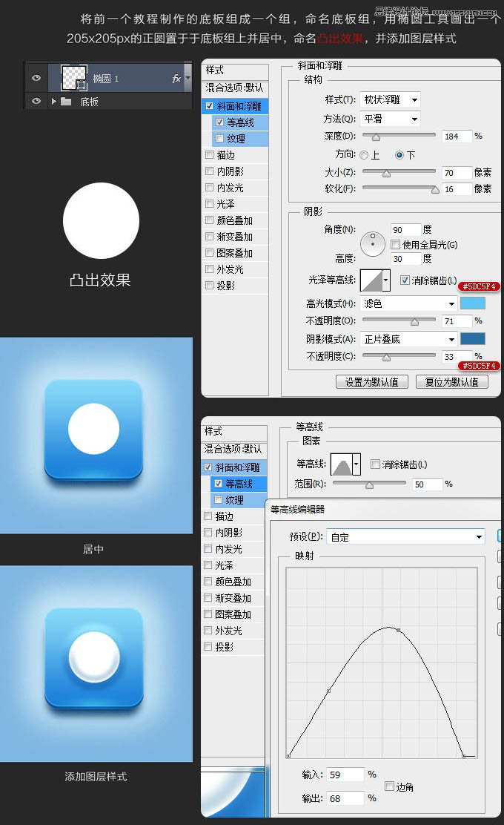The width and height of the screenshot is (504, 825).
Task: Click the 角度 field showing 90
Action: (405, 230)
